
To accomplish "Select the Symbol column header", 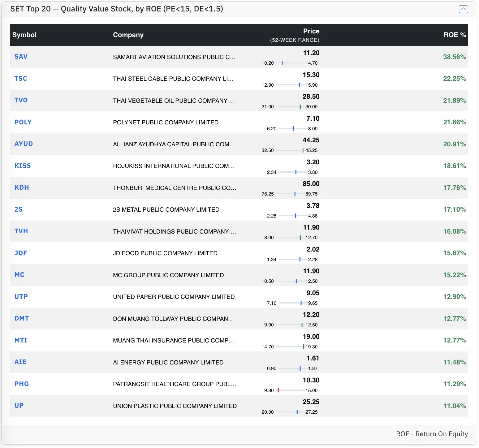I will (24, 35).
